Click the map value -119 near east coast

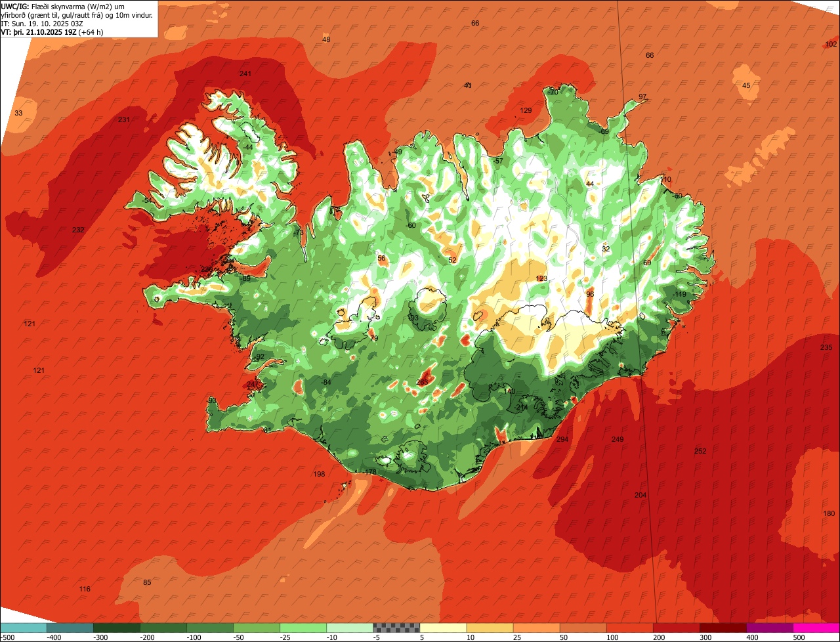(x=679, y=294)
